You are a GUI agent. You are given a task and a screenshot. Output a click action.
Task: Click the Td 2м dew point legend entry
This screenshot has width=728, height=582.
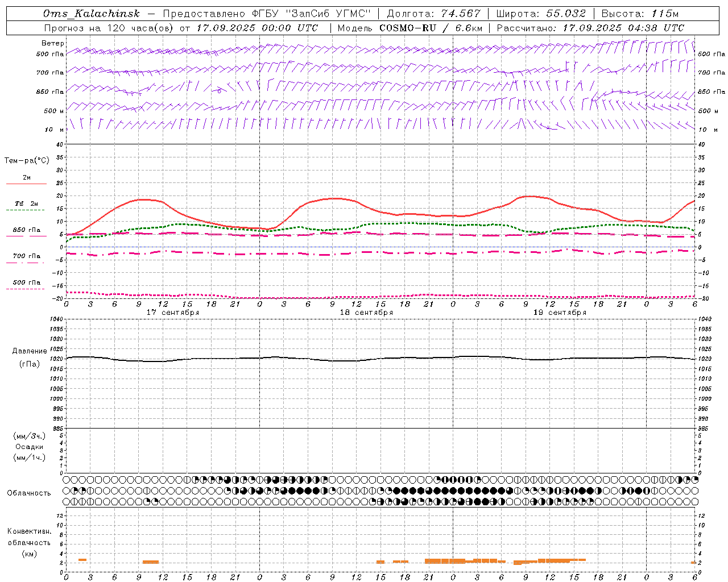tap(27, 203)
